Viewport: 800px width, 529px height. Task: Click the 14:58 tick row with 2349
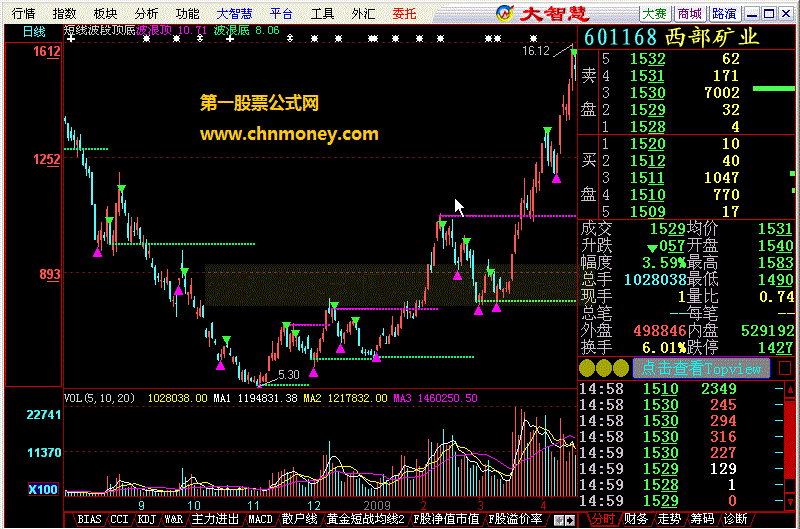pos(681,389)
